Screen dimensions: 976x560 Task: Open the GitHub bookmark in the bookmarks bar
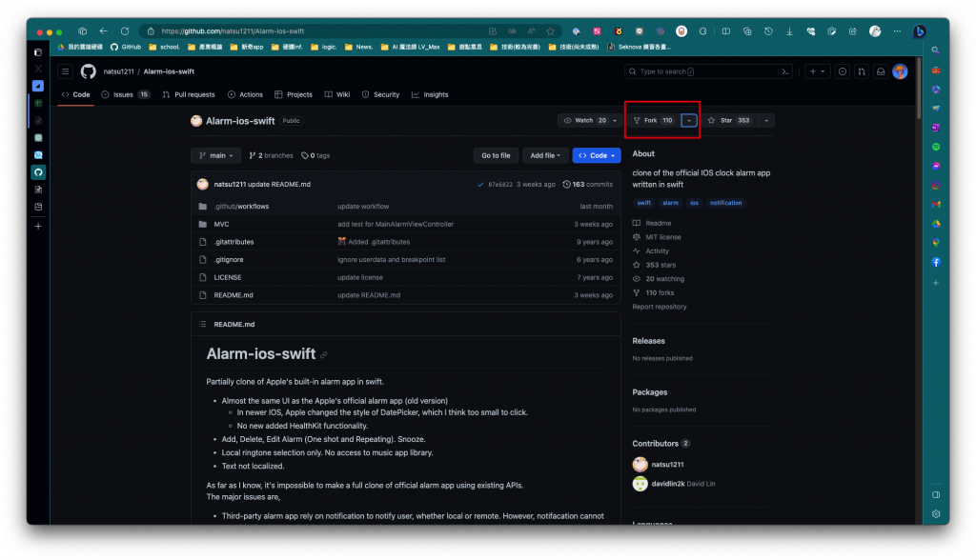(126, 47)
